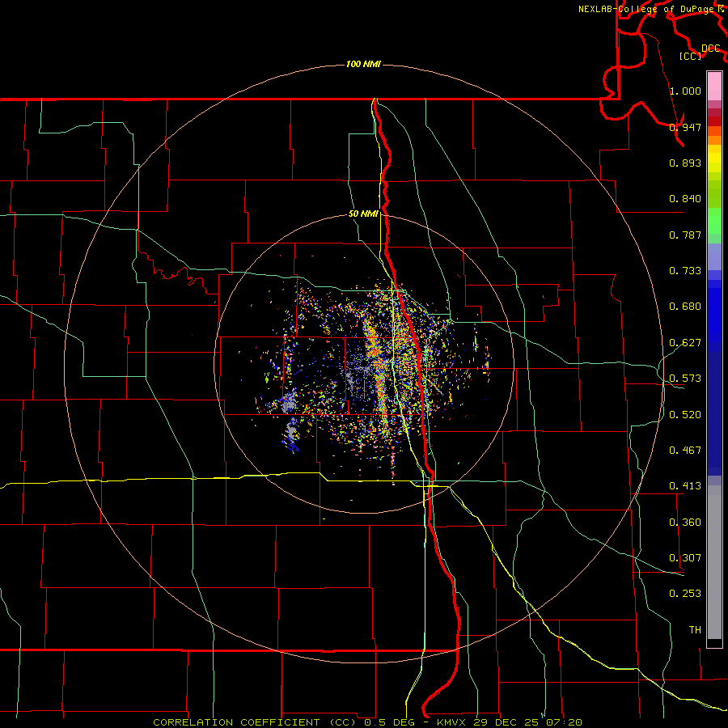Screen dimensions: 728x728
Task: Select the 0.520 legend value
Action: point(685,415)
